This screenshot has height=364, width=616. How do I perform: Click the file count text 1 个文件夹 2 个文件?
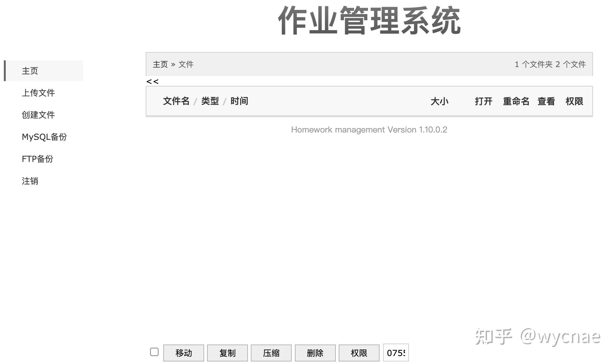tap(550, 64)
